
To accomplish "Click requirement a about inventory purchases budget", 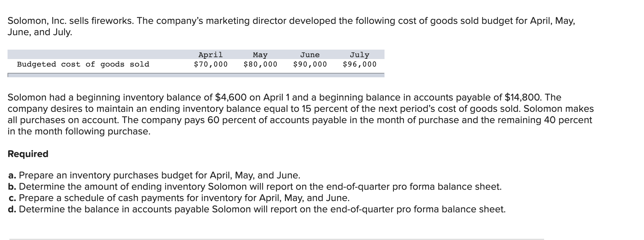I will 154,175.
